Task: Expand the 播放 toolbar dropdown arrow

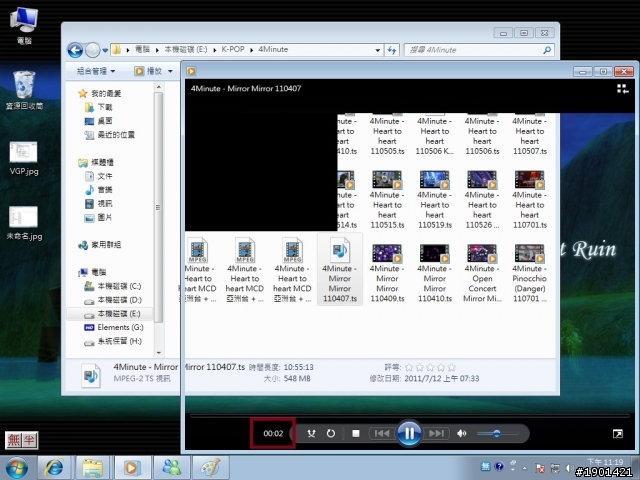Action: [x=168, y=71]
